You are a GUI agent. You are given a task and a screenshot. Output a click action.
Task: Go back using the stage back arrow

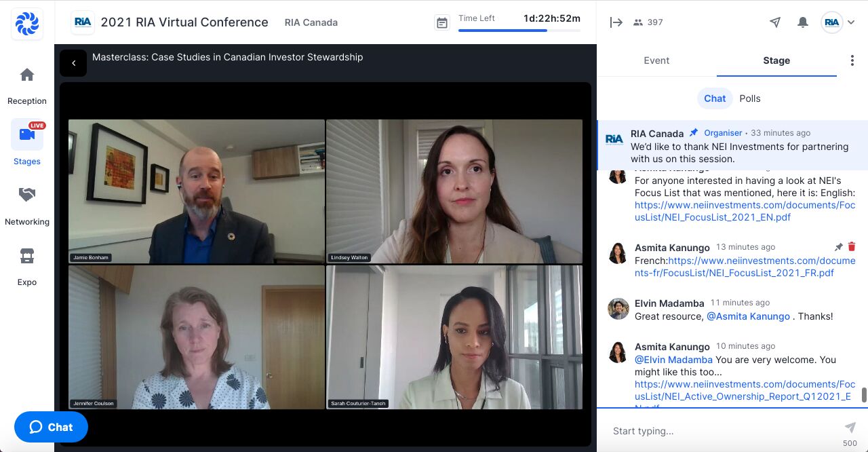tap(73, 63)
